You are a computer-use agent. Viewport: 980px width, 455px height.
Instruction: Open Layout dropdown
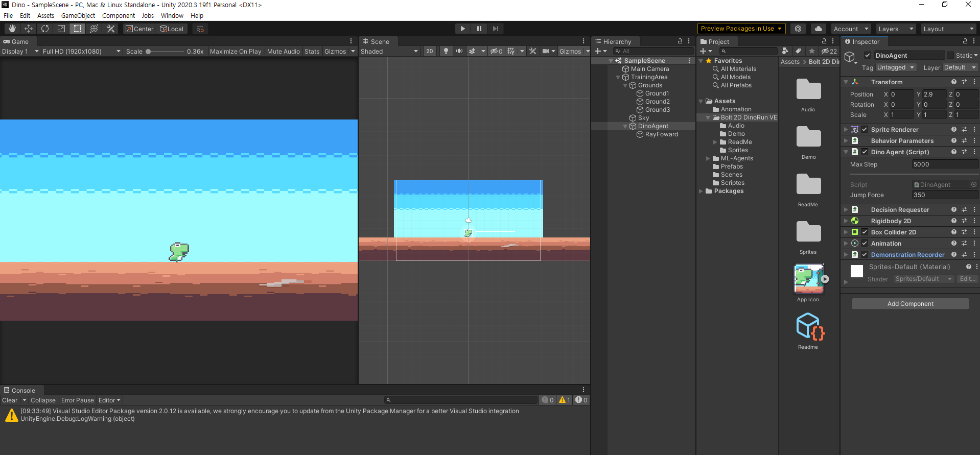tap(949, 29)
